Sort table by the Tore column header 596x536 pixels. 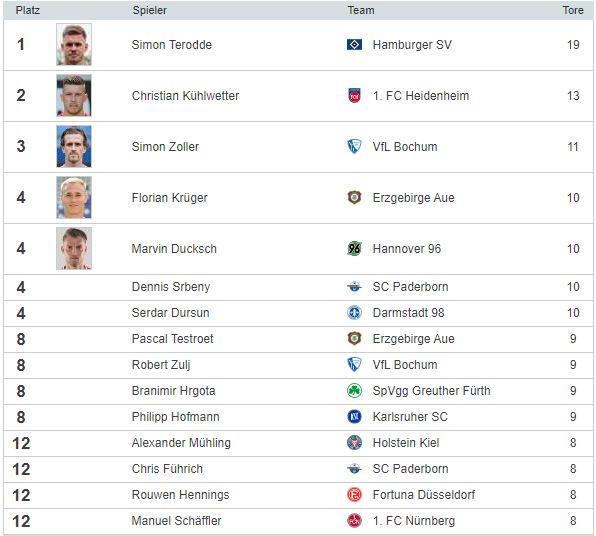point(573,10)
